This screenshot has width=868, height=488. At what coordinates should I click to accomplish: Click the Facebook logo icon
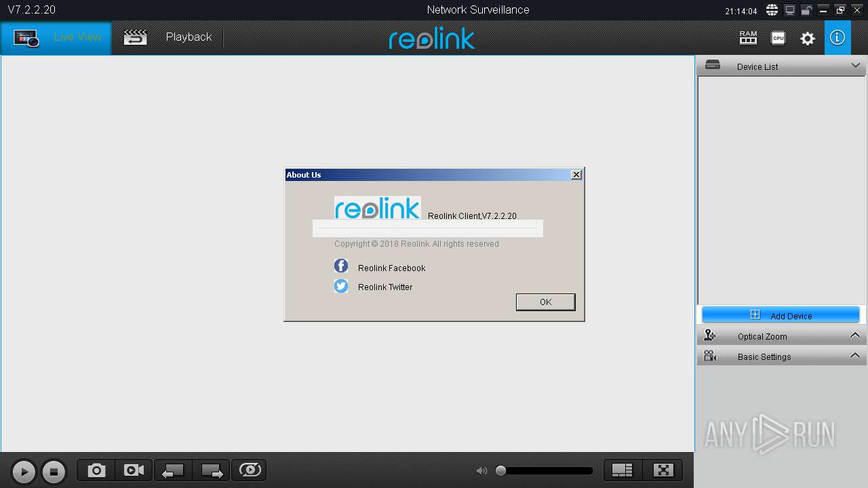(x=341, y=266)
